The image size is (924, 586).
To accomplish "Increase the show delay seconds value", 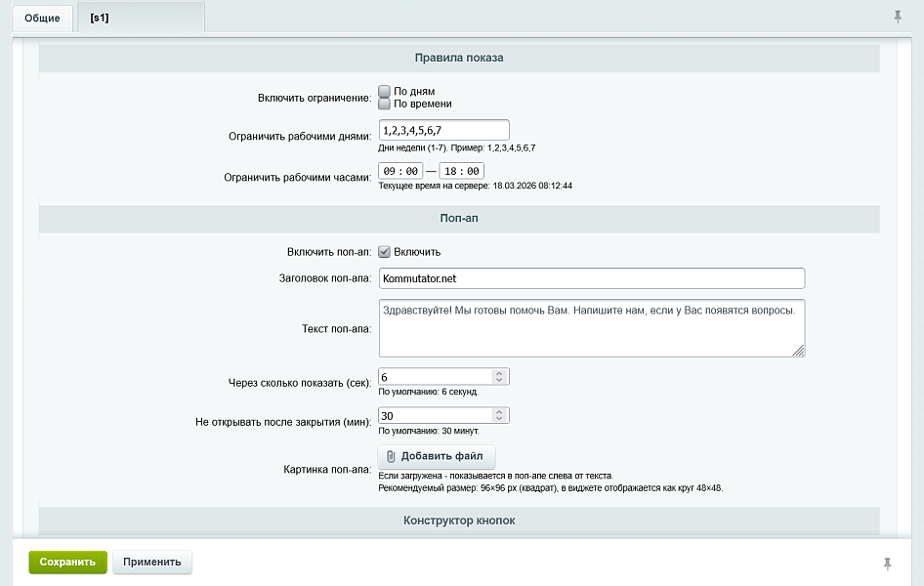I will tap(499, 373).
